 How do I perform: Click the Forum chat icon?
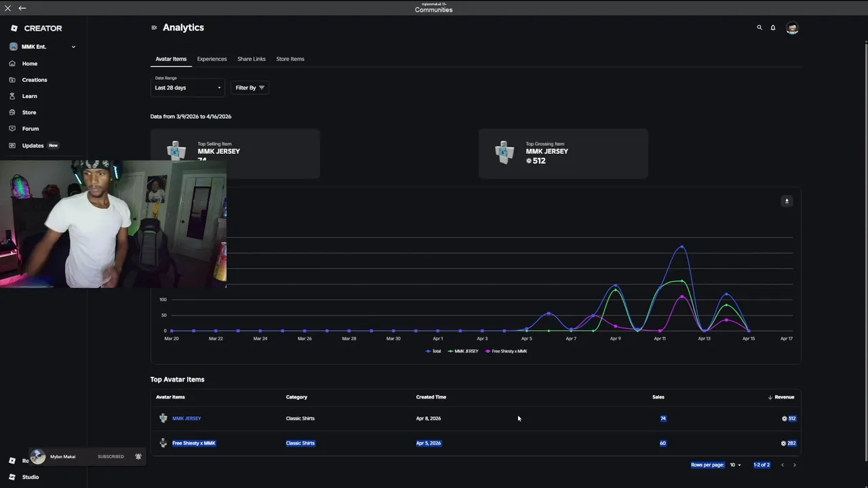[12, 129]
